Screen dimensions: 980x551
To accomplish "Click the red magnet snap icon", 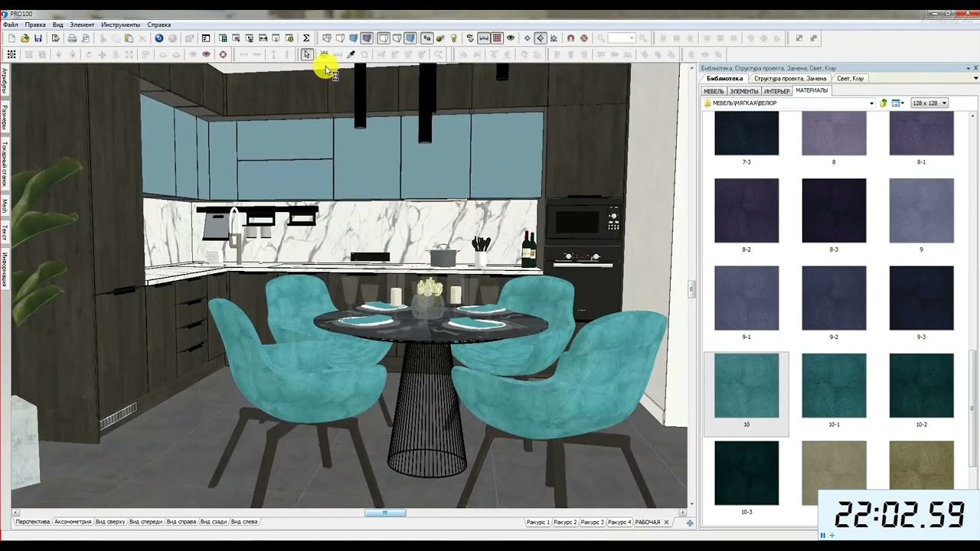I will tap(570, 38).
